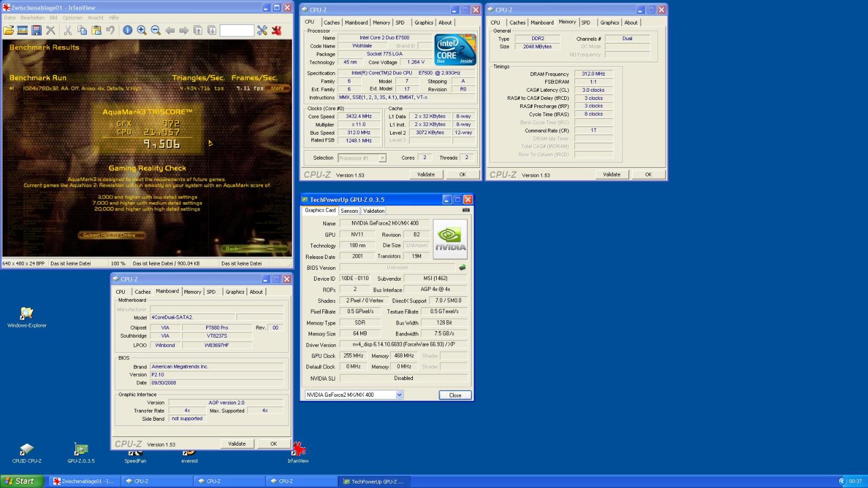The height and width of the screenshot is (488, 868).
Task: Click the Close button in GPU-Z
Action: 455,395
